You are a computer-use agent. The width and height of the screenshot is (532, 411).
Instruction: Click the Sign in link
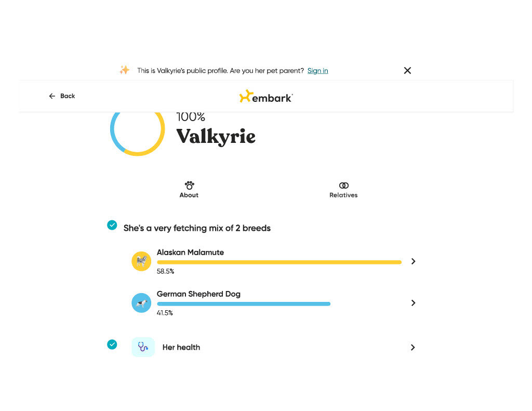(x=317, y=71)
